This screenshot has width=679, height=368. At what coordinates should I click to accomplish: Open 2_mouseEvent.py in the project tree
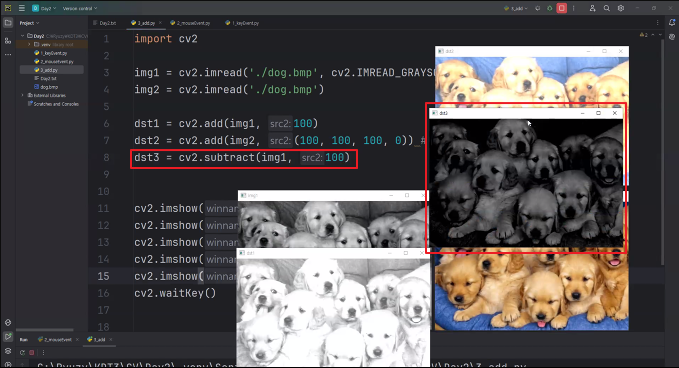pos(54,61)
